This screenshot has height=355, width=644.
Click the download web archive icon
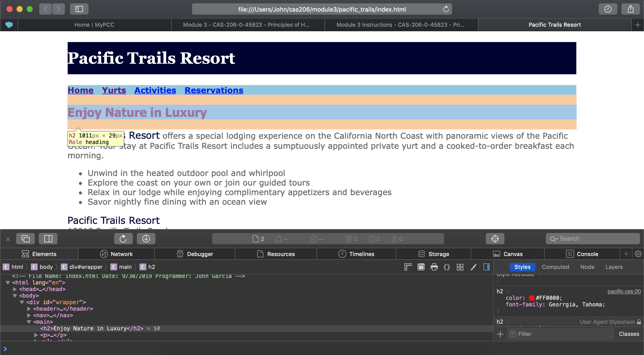(146, 239)
